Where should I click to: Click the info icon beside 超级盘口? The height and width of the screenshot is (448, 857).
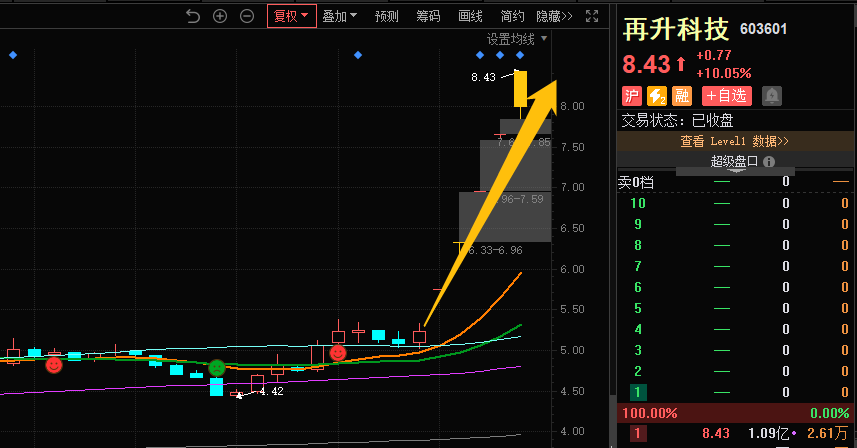tap(769, 162)
